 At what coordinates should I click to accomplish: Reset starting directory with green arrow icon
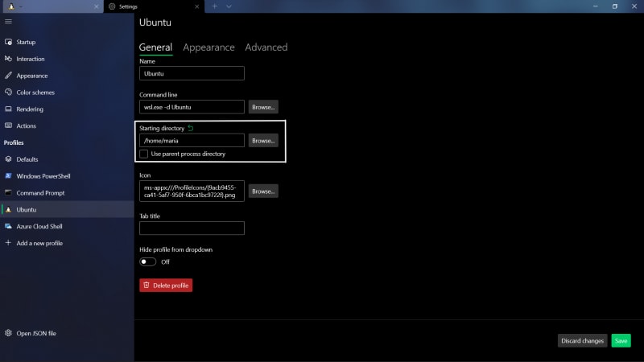click(191, 128)
